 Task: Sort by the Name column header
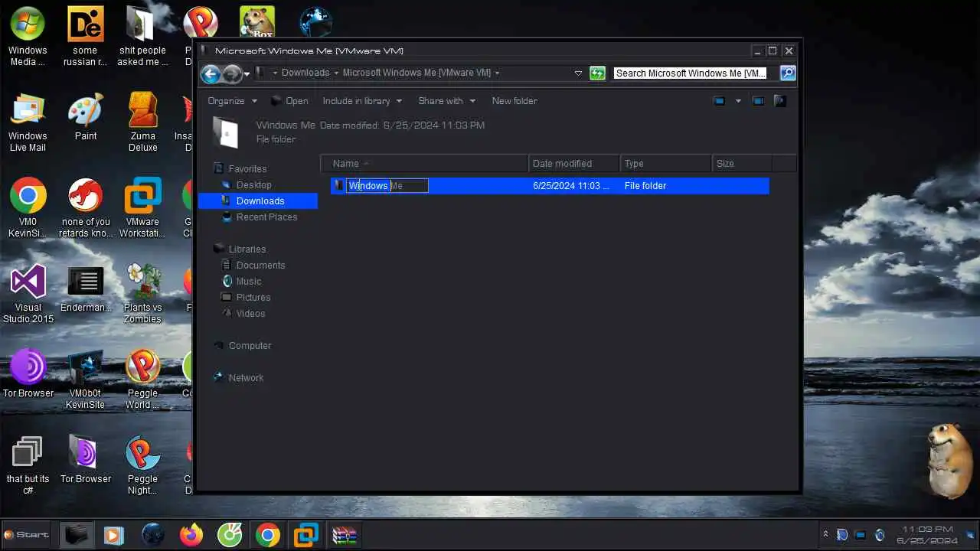pos(425,163)
